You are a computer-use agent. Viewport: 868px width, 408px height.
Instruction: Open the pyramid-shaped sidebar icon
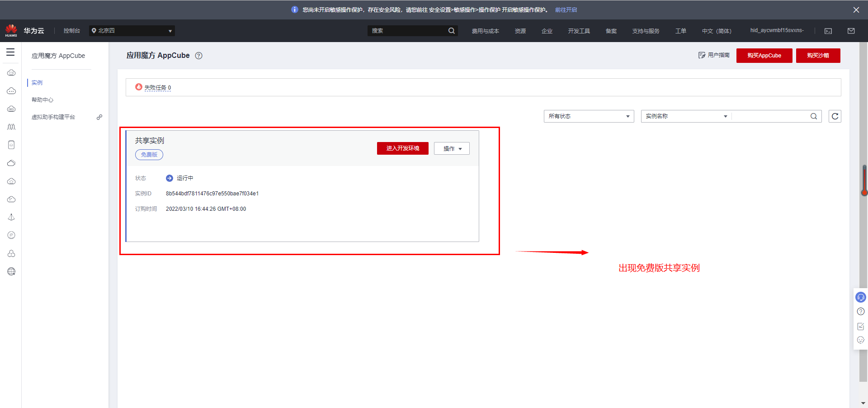point(11,218)
